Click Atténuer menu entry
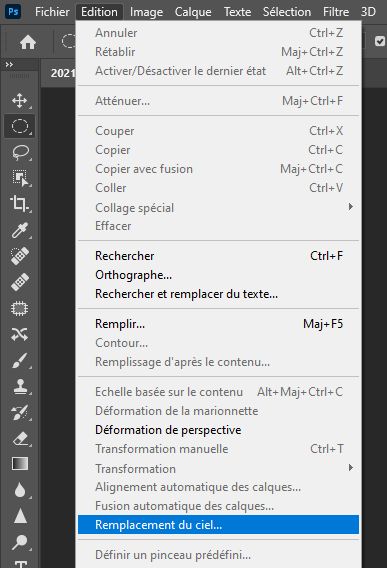 [219, 101]
